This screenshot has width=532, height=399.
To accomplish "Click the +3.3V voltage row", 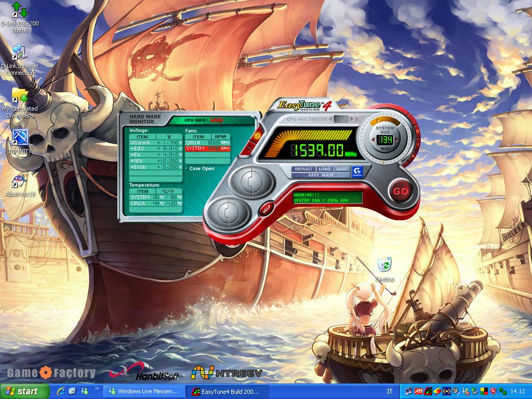I will click(156, 149).
